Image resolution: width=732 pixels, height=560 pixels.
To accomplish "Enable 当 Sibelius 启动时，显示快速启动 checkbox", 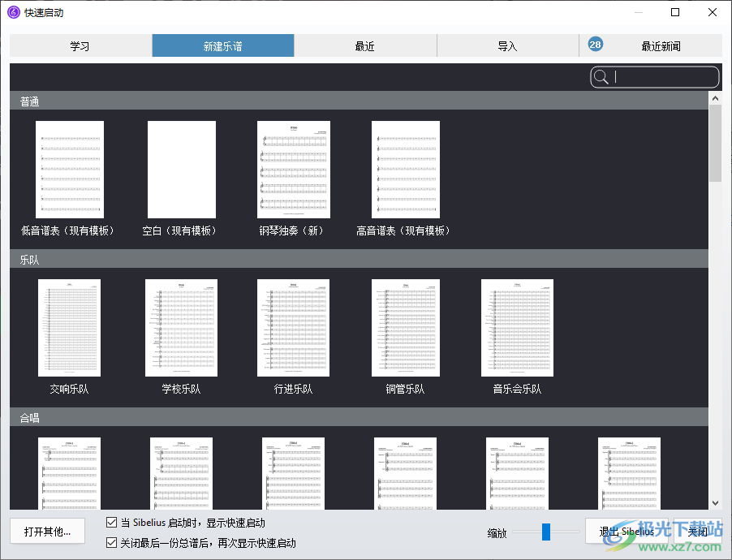I will (111, 523).
